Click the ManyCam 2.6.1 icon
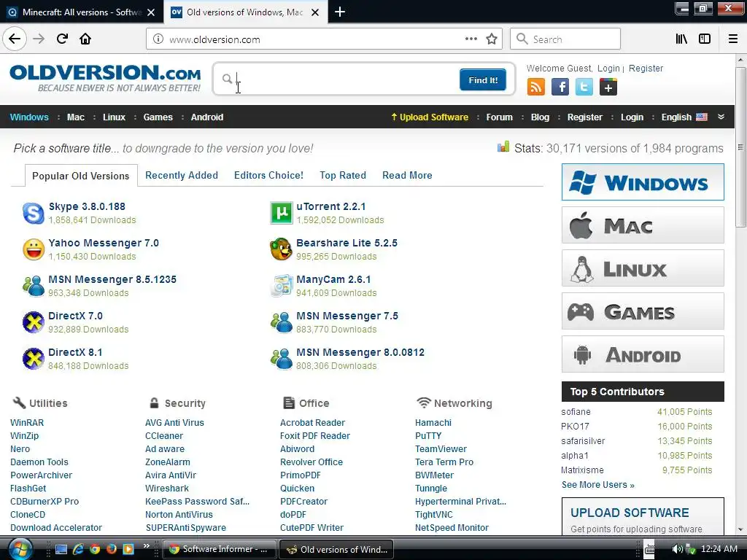The height and width of the screenshot is (560, 747). point(281,286)
